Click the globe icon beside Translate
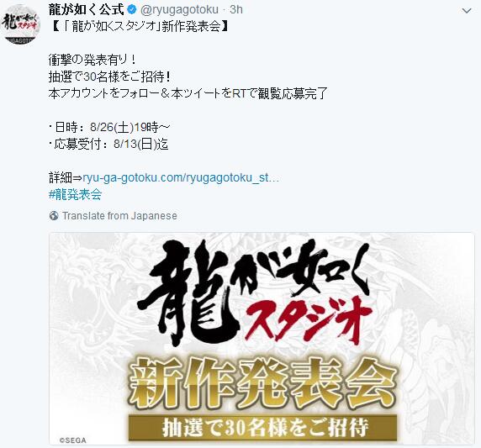 (x=54, y=216)
